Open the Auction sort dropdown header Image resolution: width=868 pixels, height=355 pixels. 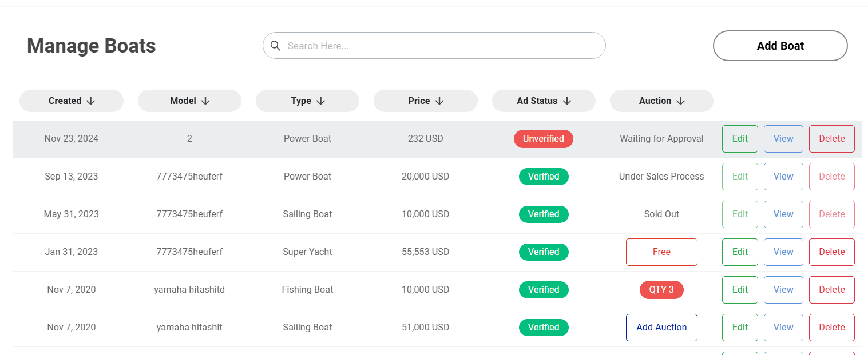[x=661, y=101]
